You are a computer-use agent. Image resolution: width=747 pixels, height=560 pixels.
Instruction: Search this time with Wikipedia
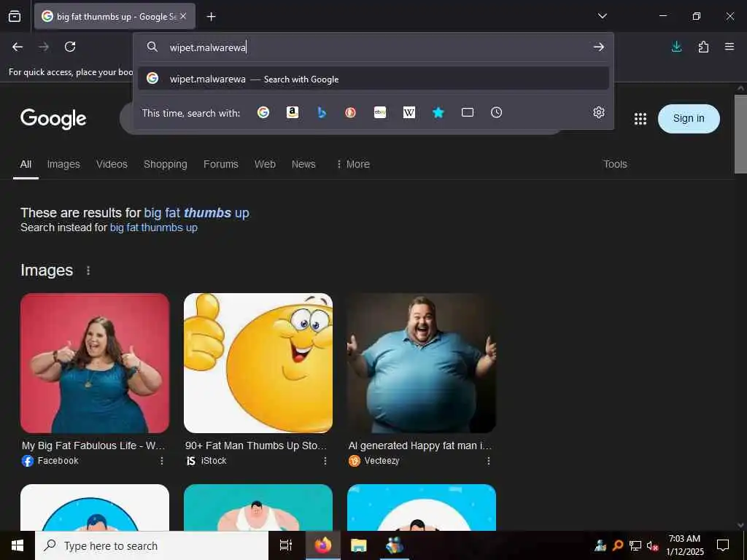tap(409, 112)
